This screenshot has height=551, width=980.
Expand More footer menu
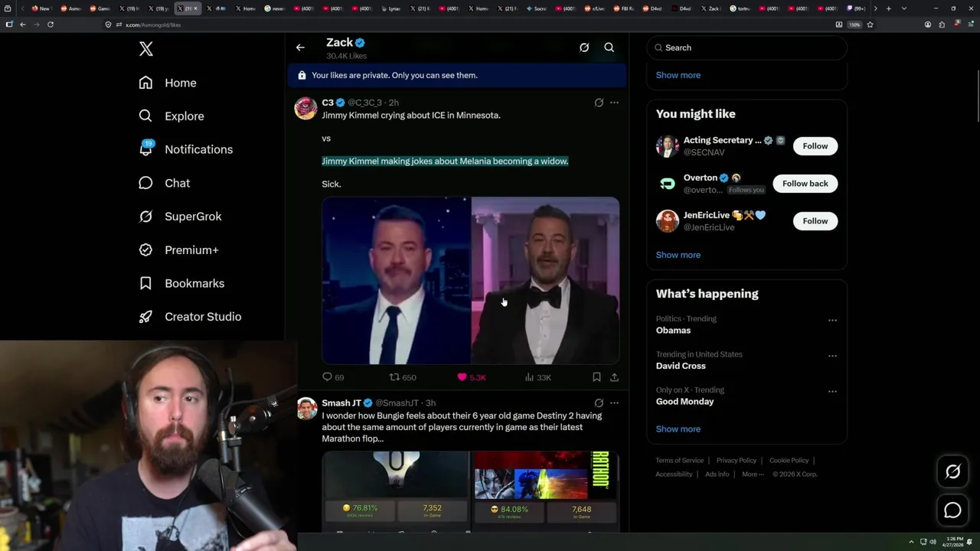753,474
